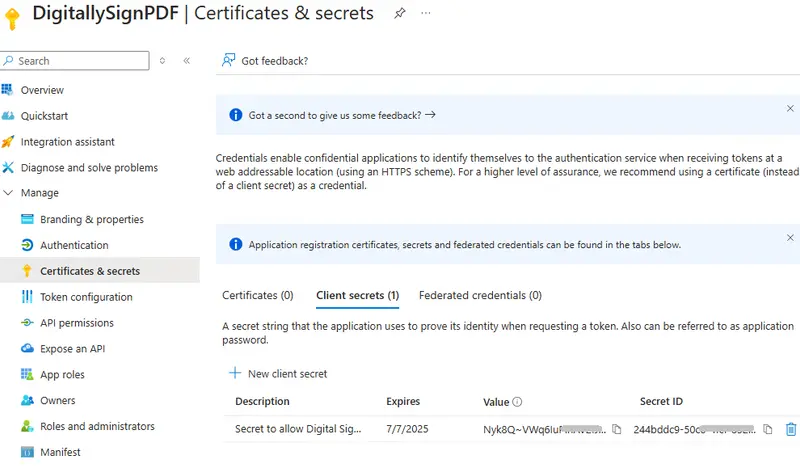Dismiss the application registration info banner
800x468 pixels.
click(790, 238)
